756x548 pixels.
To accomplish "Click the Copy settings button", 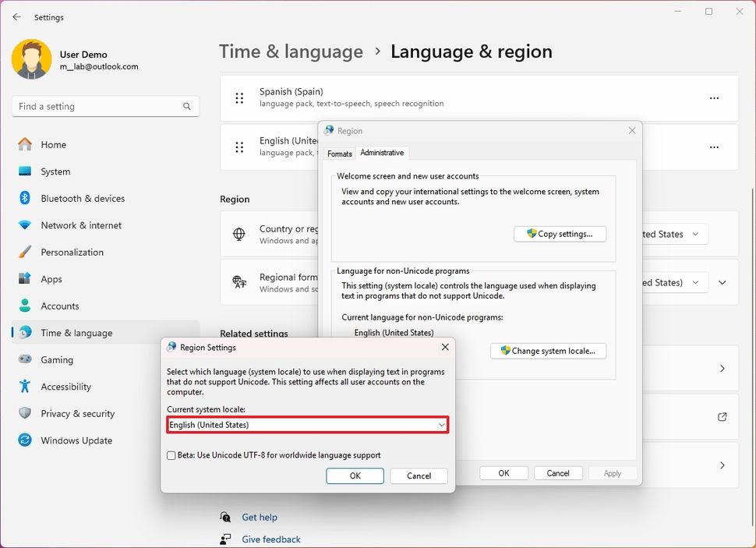I will [560, 233].
